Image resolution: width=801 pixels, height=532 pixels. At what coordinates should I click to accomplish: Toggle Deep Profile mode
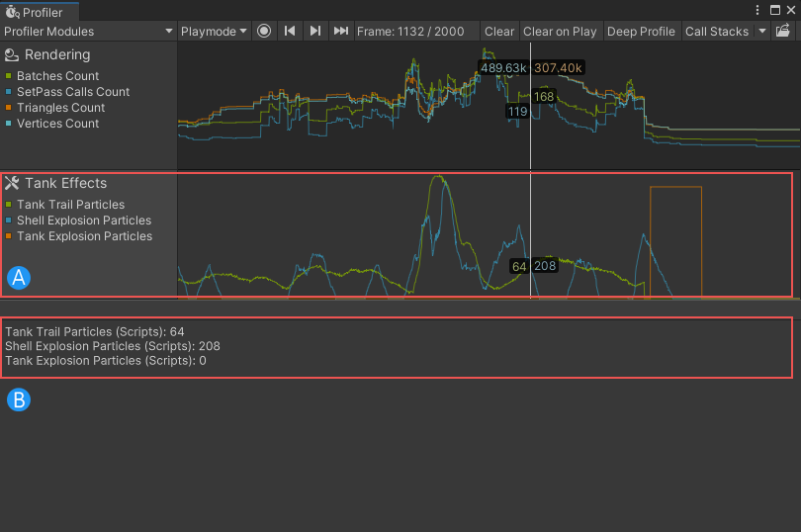click(x=641, y=31)
